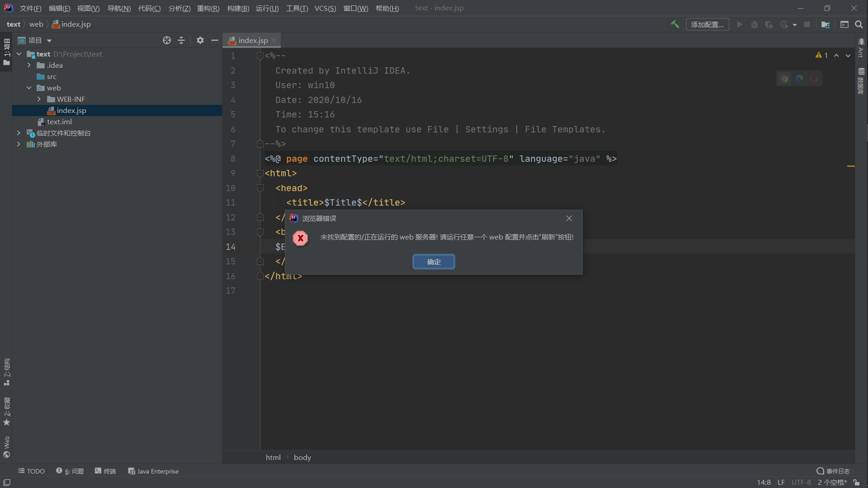Collapse all in project panel
This screenshot has height=488, width=868.
click(181, 40)
